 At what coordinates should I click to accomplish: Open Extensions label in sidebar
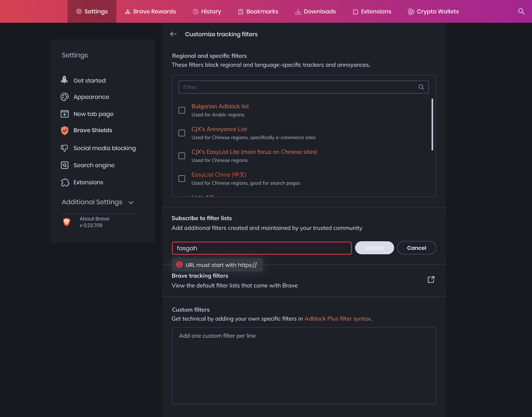(88, 182)
